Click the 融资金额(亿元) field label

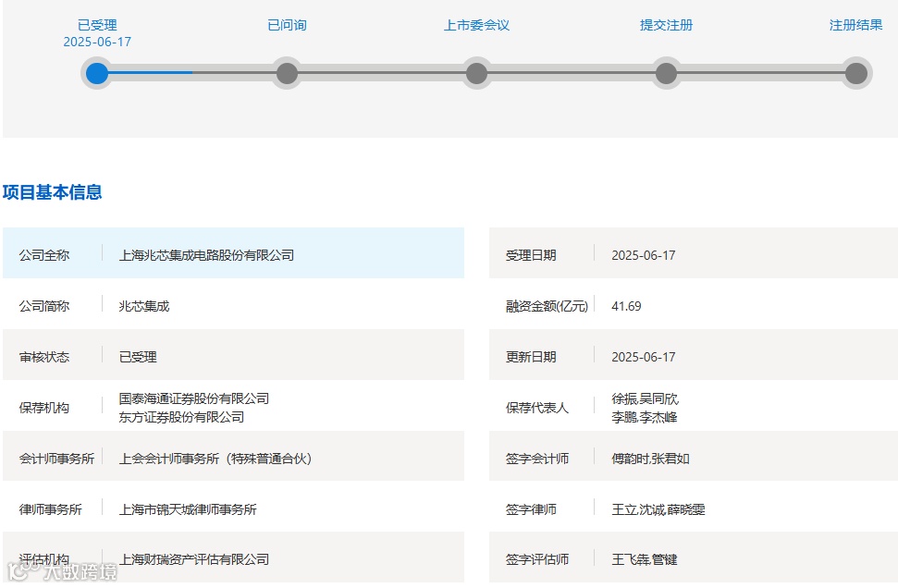coord(547,306)
